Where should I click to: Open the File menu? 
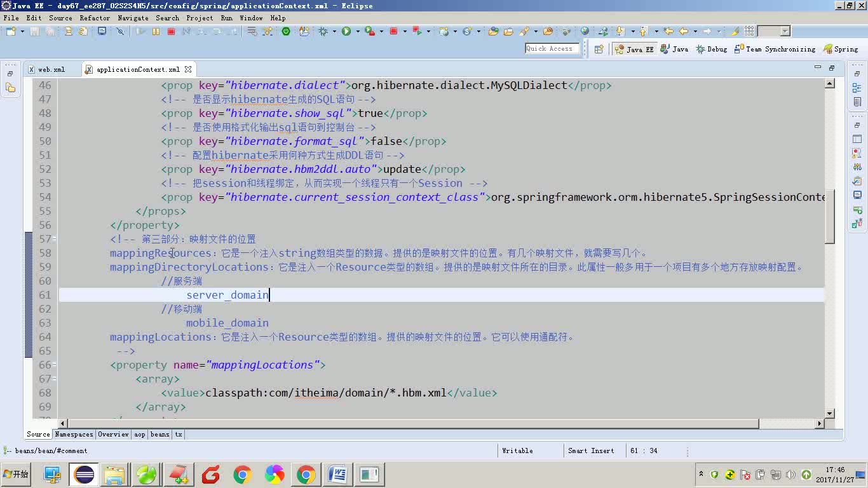click(x=11, y=18)
